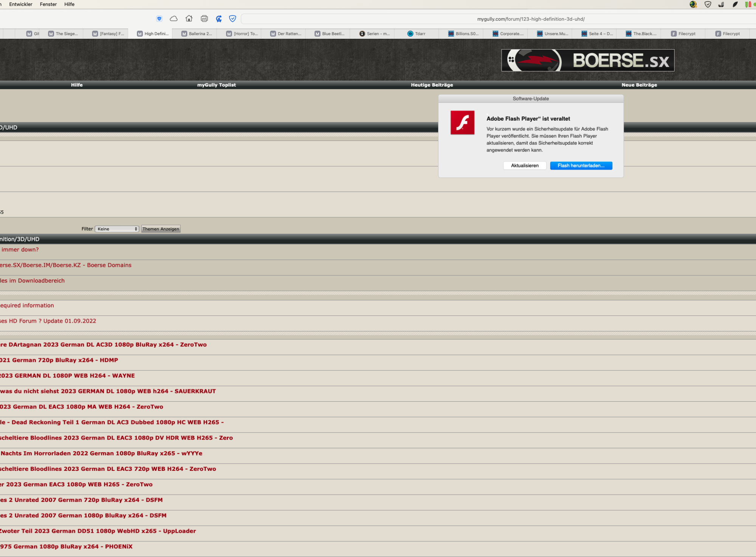
Task: Open the Adguard shield icon in the menu bar
Action: (x=708, y=5)
